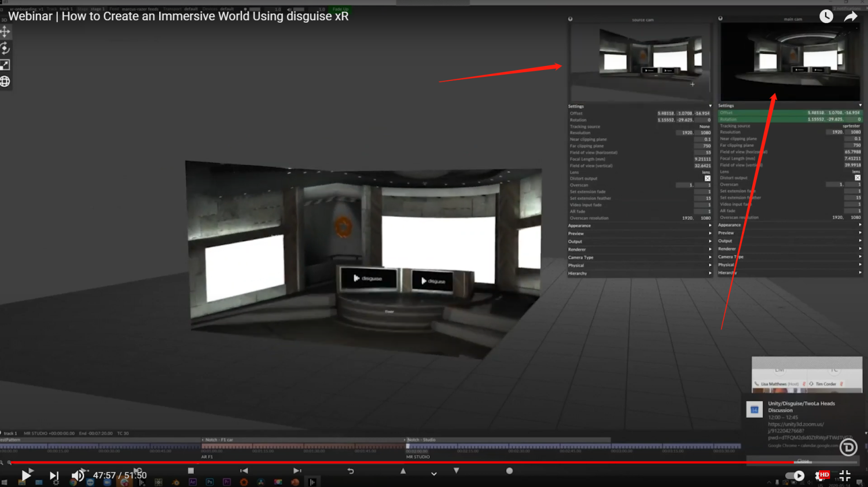Click the loop arrow in timeline transport

[350, 471]
